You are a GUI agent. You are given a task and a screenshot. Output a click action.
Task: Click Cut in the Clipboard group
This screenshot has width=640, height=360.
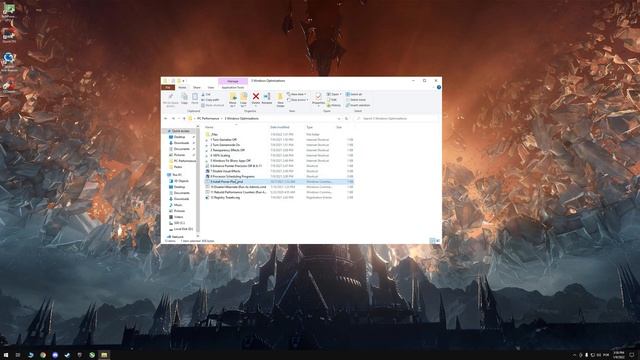[206, 94]
